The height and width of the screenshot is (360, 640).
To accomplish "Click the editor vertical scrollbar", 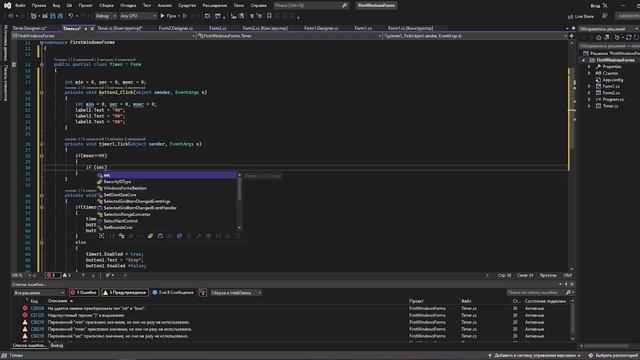I will [571, 155].
